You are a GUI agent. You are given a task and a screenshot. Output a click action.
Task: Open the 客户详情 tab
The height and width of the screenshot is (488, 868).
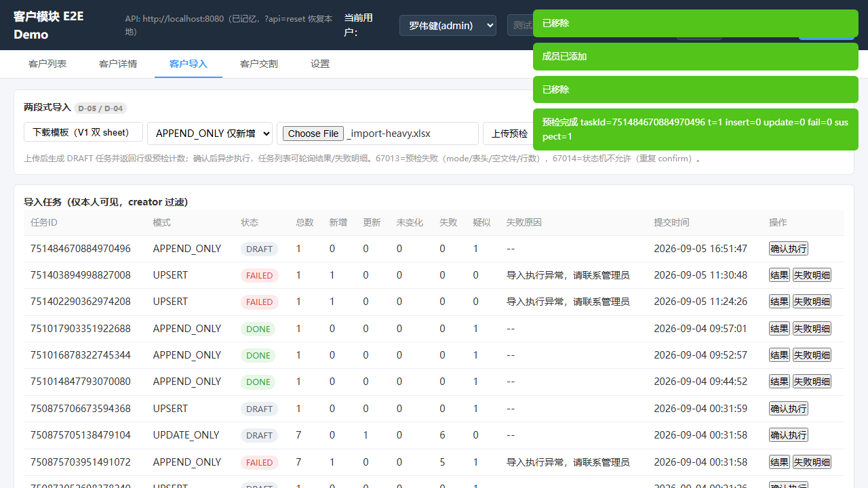(118, 64)
